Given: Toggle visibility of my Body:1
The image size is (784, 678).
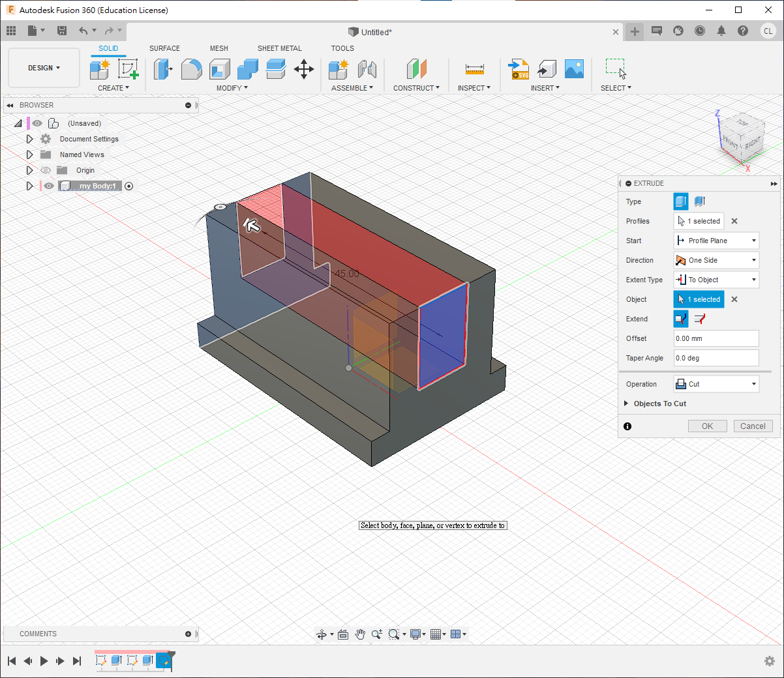Looking at the screenshot, I should pos(49,186).
